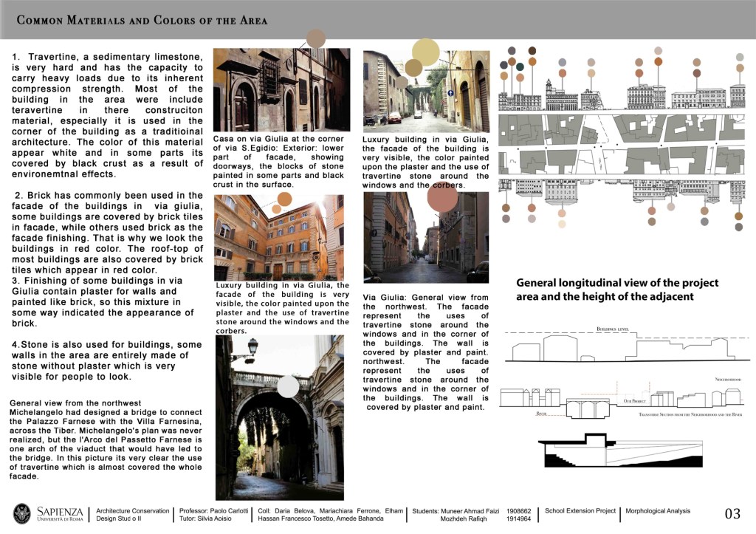Open the red brick luxury building photo
756x534 pixels.
[278, 238]
